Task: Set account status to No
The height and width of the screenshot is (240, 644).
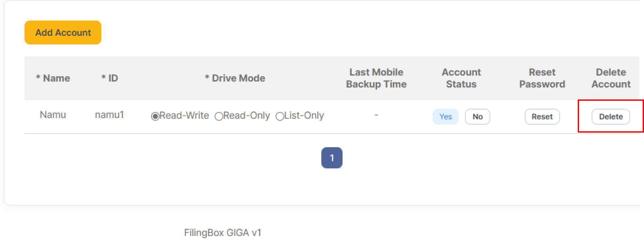Action: pyautogui.click(x=477, y=116)
